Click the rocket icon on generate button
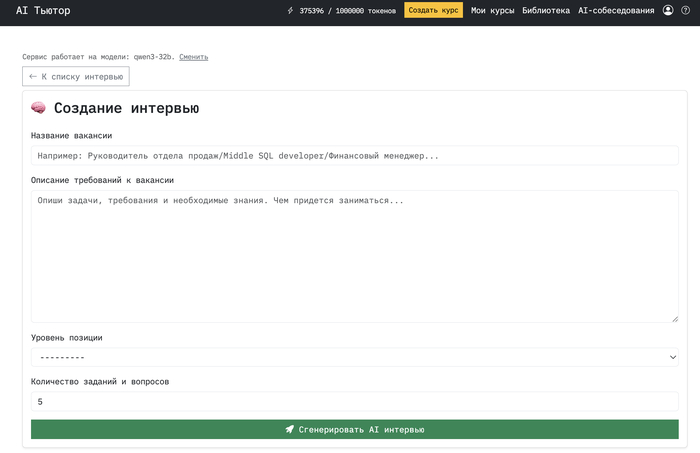 [290, 429]
